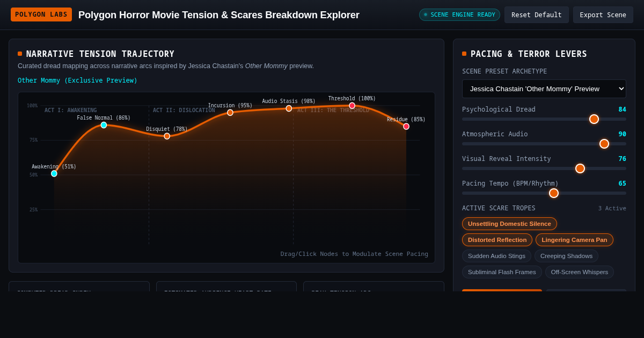Adjust the Atmospheric Audio slider

(x=544, y=144)
